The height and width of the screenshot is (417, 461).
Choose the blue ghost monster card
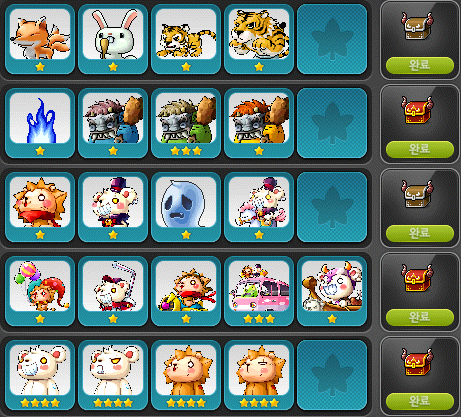click(186, 207)
